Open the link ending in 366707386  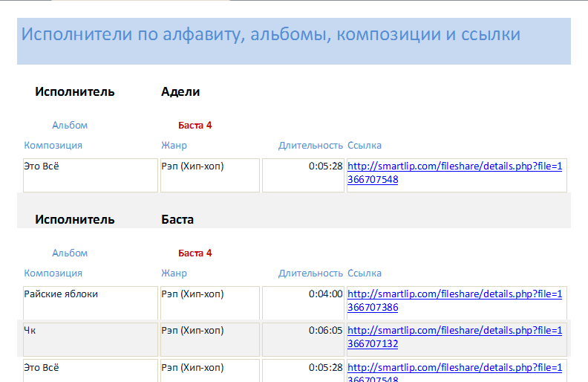(x=454, y=300)
